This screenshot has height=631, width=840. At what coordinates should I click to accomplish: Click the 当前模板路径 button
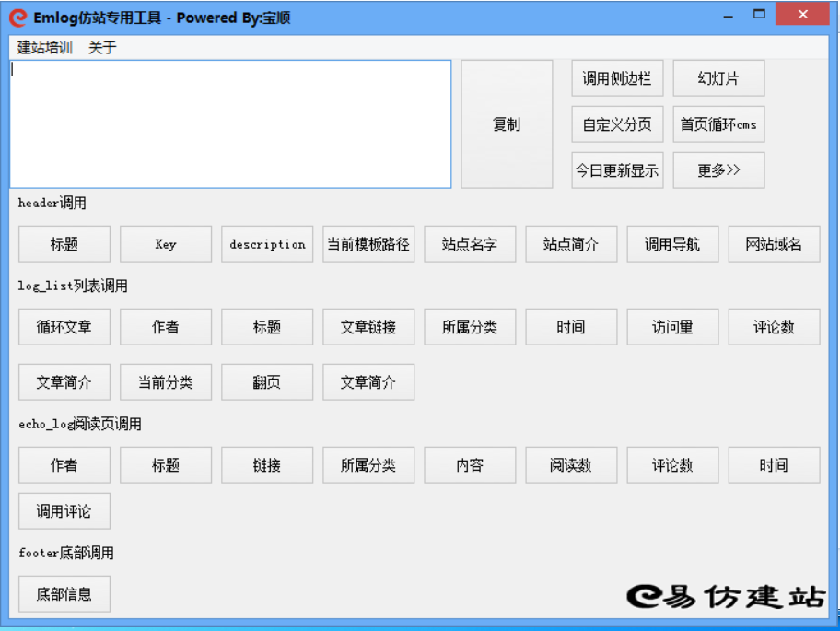(368, 244)
